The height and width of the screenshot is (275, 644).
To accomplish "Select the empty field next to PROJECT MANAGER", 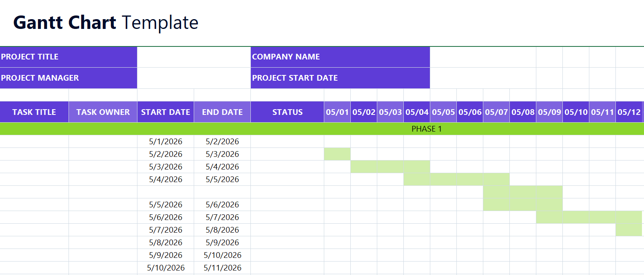I will [x=194, y=78].
